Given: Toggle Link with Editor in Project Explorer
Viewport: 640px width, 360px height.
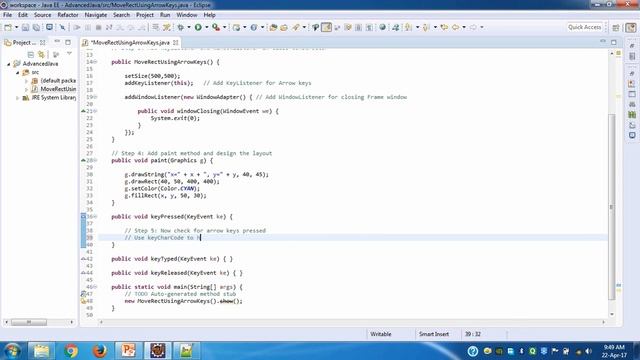Looking at the screenshot, I should pos(41,54).
